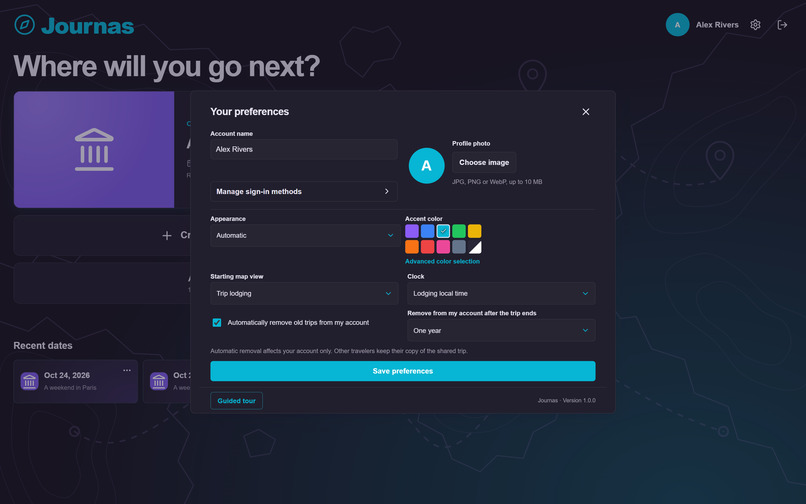The height and width of the screenshot is (504, 806).
Task: Click the Journas title text
Action: click(88, 26)
